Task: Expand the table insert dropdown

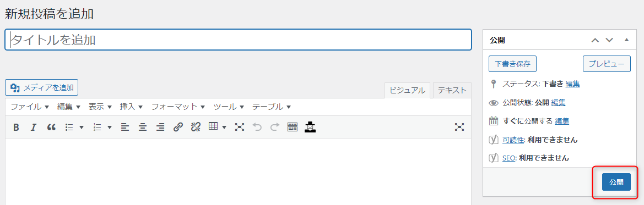Action: tap(224, 128)
